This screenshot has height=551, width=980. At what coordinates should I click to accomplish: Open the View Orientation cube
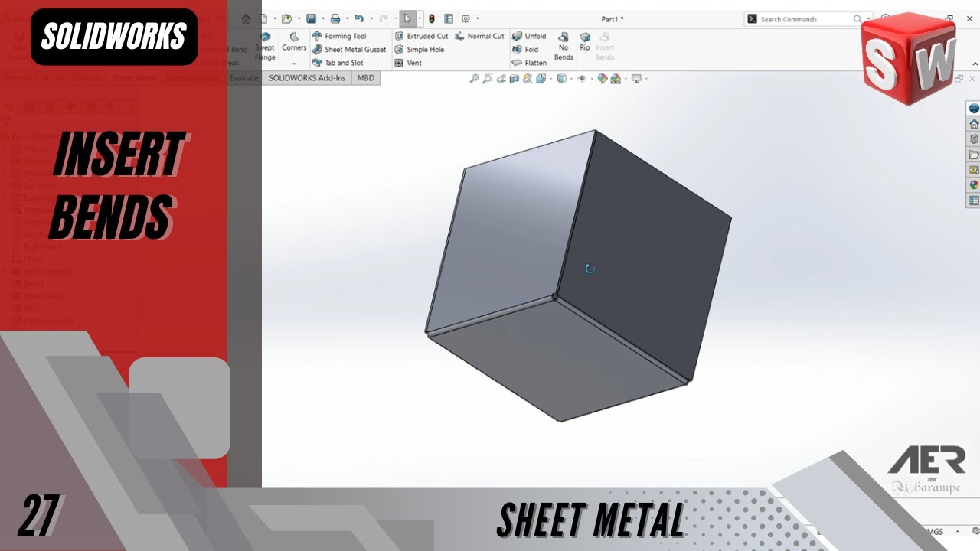(x=541, y=78)
